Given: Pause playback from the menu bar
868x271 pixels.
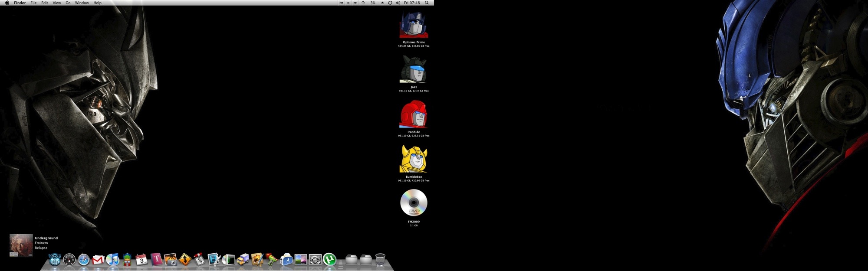Looking at the screenshot, I should (x=348, y=3).
